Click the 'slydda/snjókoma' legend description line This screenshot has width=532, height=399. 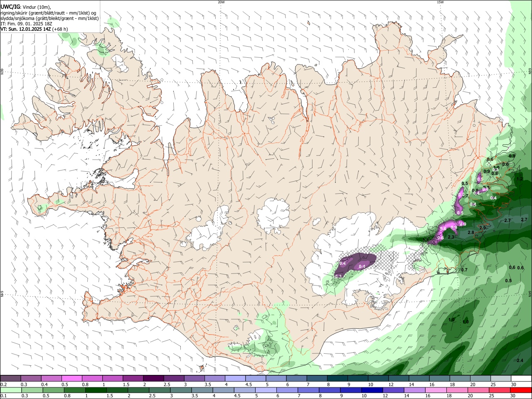(49, 18)
